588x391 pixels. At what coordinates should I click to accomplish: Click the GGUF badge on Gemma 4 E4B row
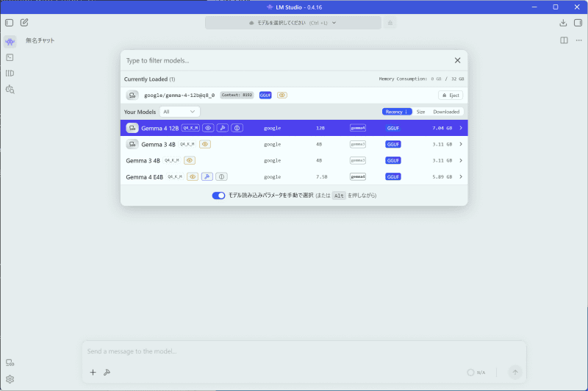[x=393, y=176]
